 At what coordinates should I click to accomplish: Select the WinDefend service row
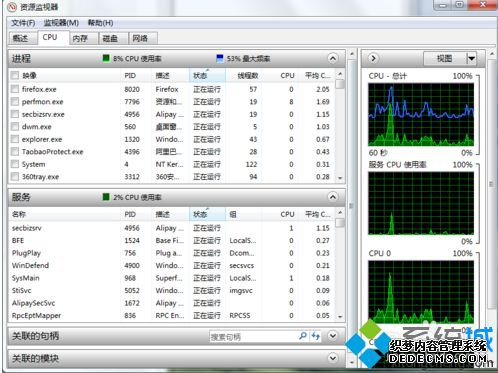pyautogui.click(x=172, y=266)
